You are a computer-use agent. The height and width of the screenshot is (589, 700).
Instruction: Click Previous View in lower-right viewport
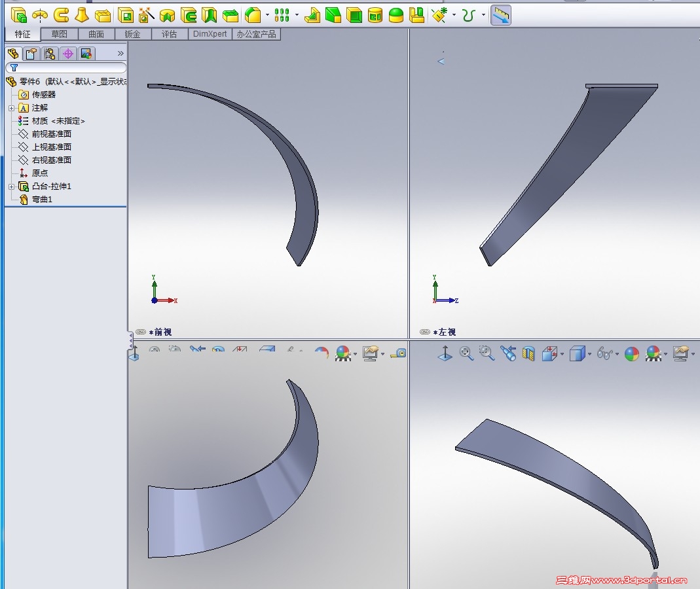click(x=508, y=354)
